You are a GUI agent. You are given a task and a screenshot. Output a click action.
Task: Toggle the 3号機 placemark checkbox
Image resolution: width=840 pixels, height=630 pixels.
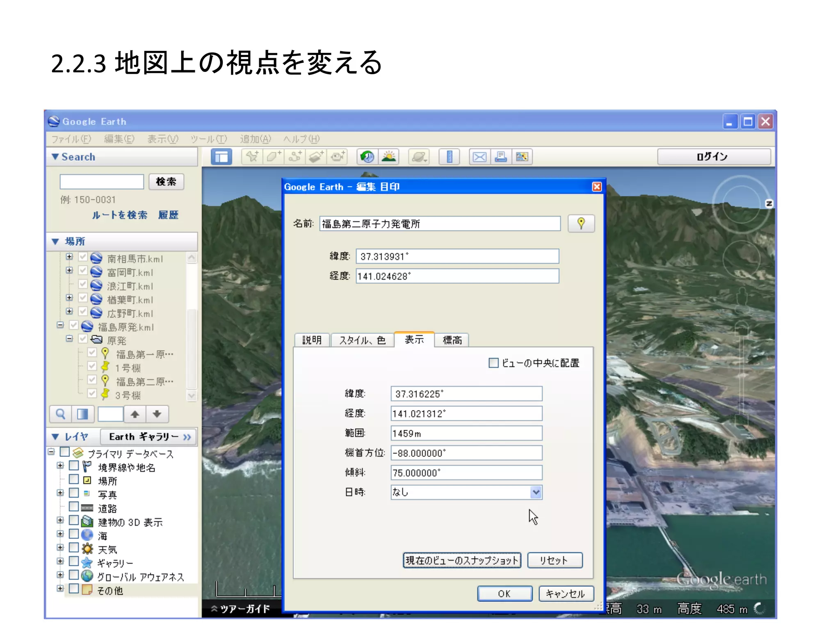click(92, 394)
